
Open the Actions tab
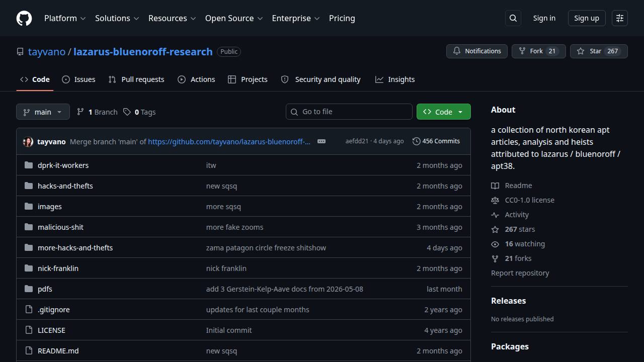pos(196,79)
